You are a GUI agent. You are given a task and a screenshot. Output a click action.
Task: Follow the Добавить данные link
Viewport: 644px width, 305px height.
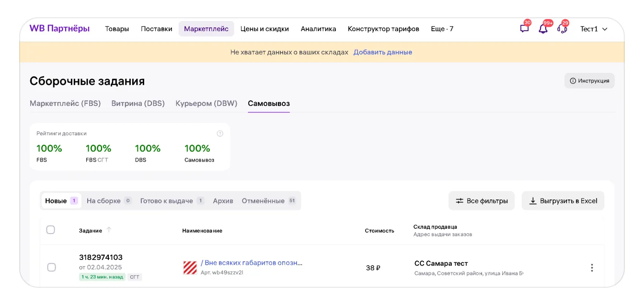point(382,52)
